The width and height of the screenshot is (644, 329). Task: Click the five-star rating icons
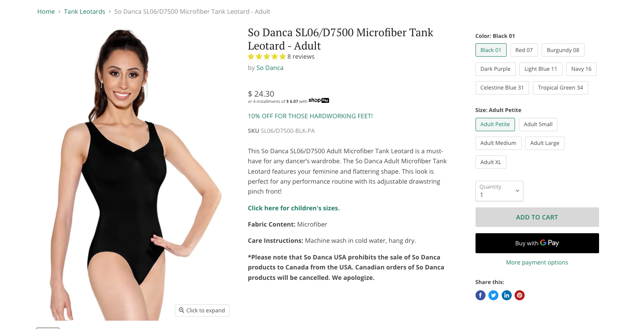point(267,57)
